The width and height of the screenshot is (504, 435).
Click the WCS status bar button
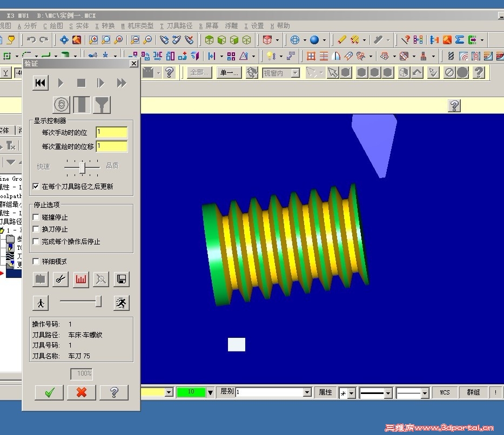(x=445, y=392)
